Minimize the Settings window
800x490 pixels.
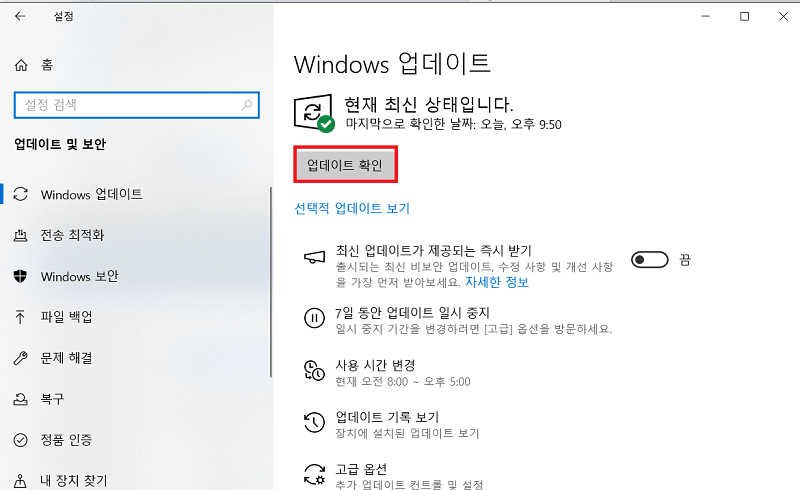(x=706, y=16)
